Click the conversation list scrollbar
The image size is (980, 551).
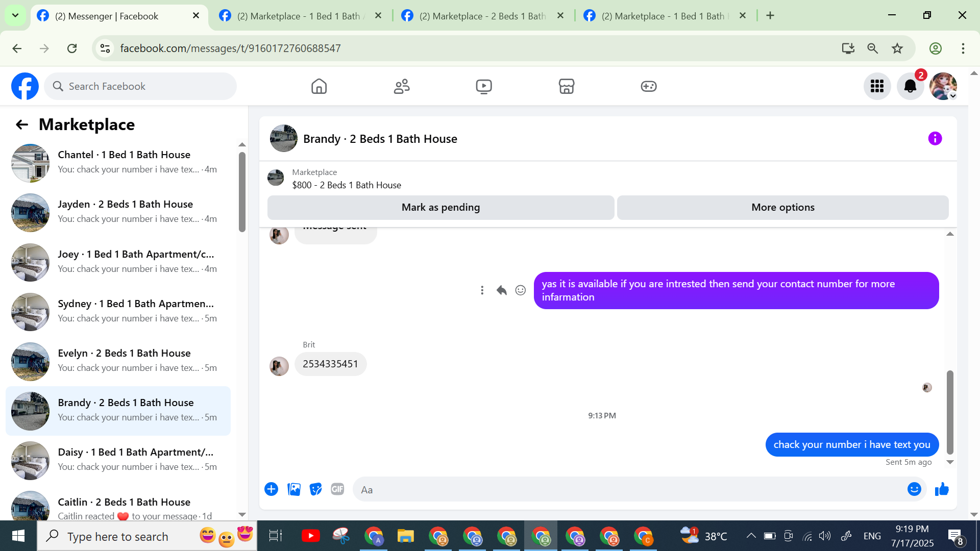pyautogui.click(x=242, y=191)
